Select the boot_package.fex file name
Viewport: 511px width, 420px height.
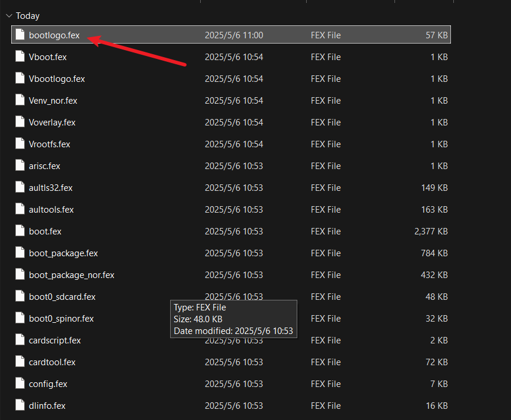pos(63,253)
